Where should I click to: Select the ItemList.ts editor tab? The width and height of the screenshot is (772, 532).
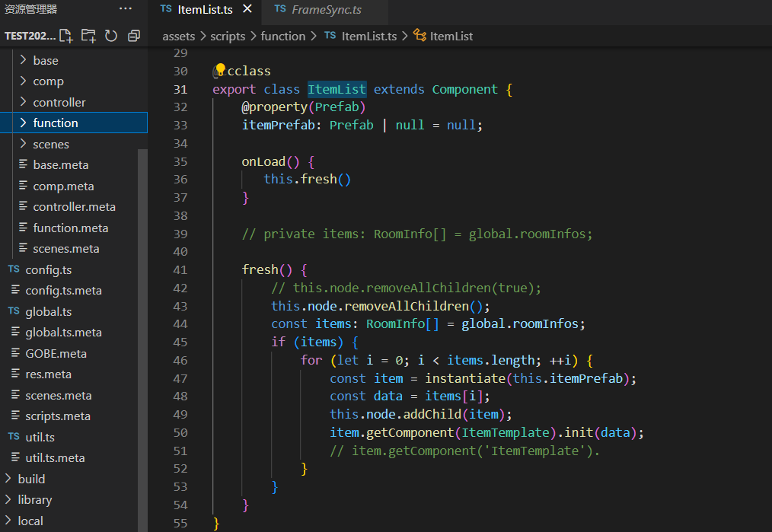(204, 10)
